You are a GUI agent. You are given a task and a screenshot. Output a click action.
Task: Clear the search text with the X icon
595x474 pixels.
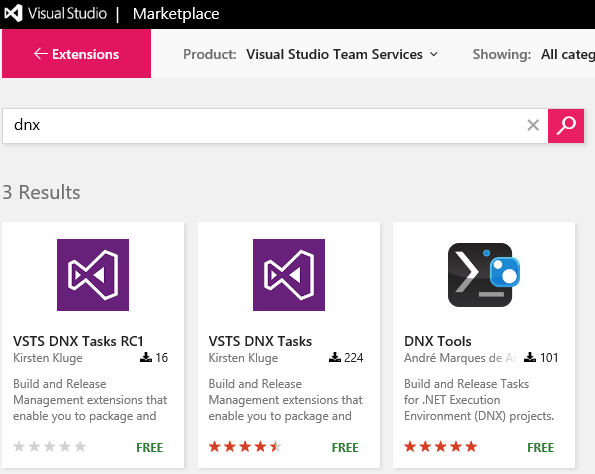(533, 125)
